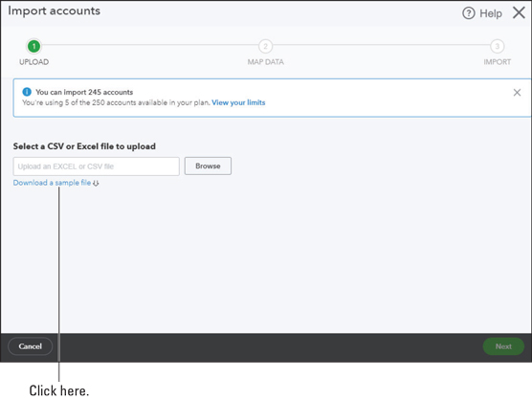Select step 3 Import circle

tap(497, 46)
